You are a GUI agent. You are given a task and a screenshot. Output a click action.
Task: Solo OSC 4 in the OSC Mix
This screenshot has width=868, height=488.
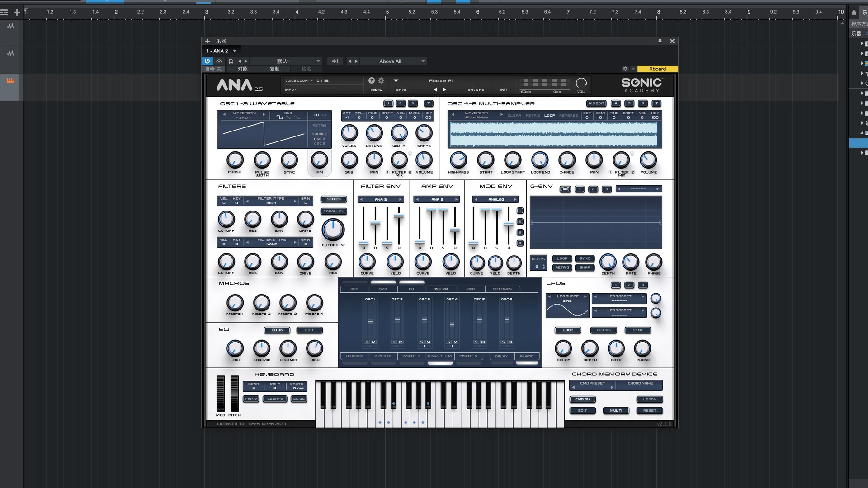(x=449, y=342)
